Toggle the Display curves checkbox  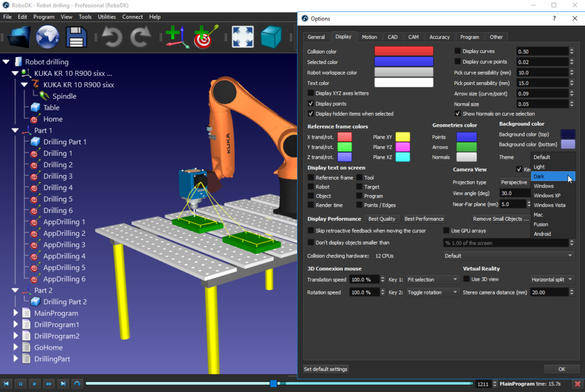coord(458,51)
